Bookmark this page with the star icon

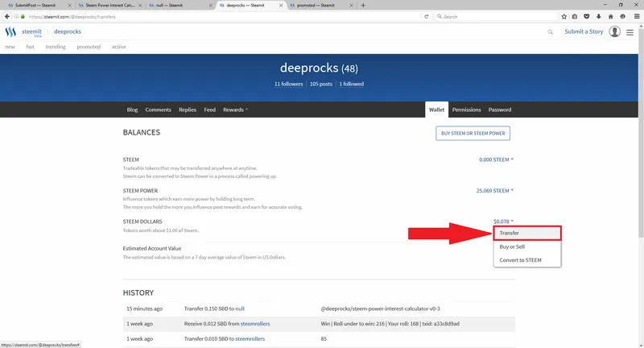click(x=564, y=16)
